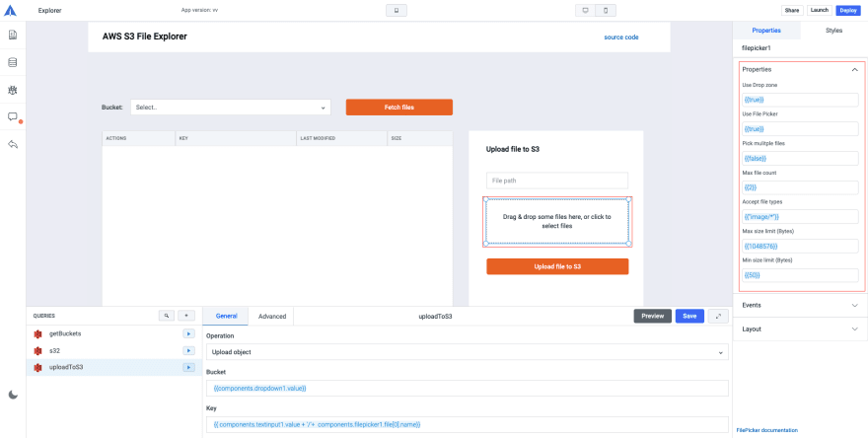Collapse the Properties section chevron
The image size is (868, 438).
pyautogui.click(x=855, y=70)
